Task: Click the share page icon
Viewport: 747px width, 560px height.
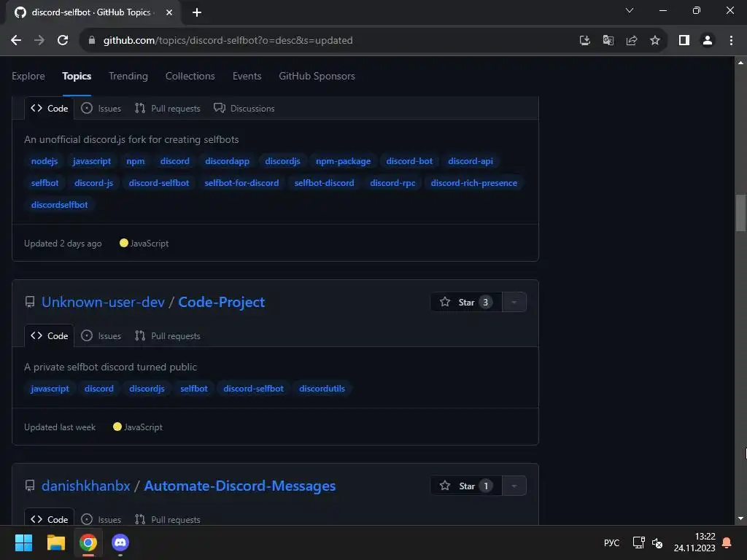Action: 631,41
